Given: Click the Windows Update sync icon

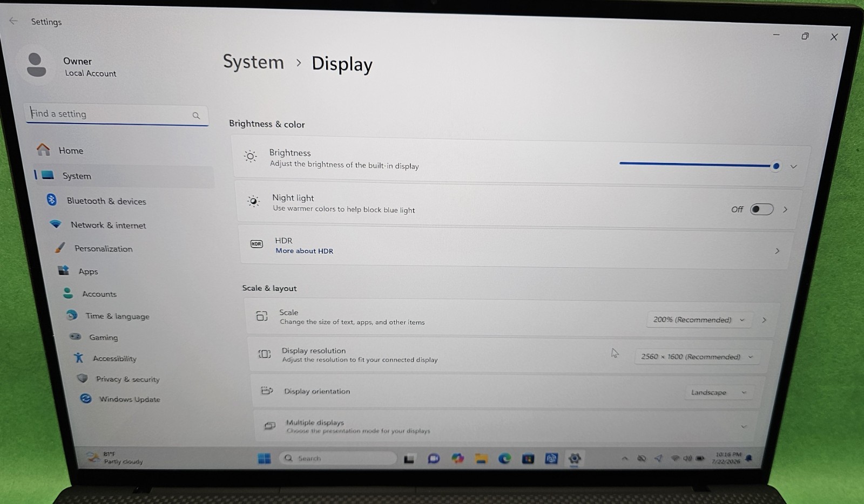Looking at the screenshot, I should [85, 398].
